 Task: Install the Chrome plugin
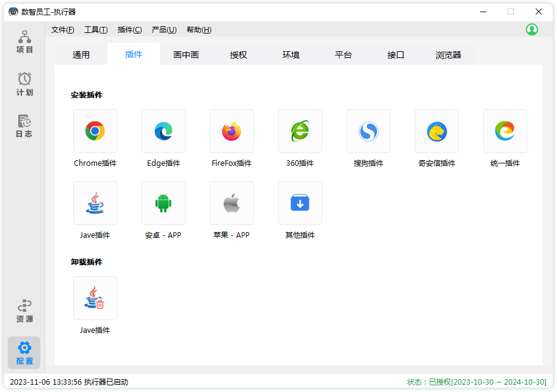coord(95,131)
